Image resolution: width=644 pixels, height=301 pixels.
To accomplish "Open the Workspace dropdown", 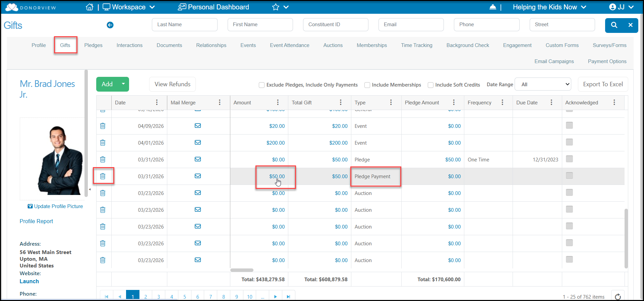I will [129, 7].
